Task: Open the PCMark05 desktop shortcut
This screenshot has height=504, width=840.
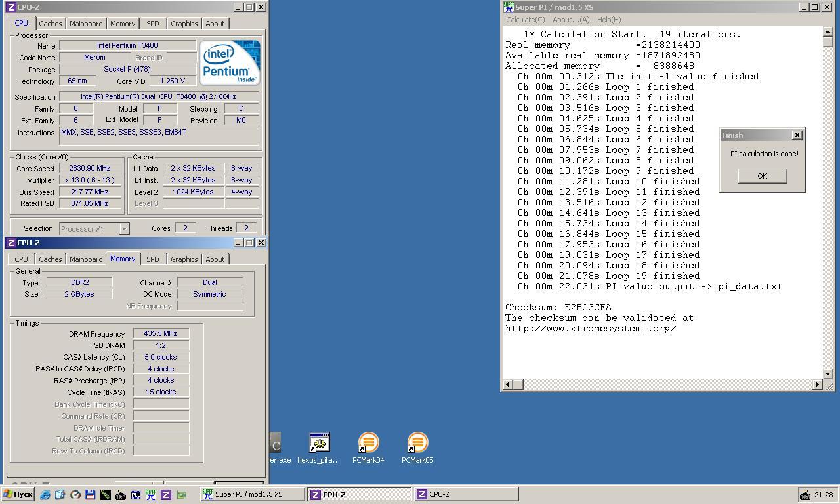Action: 417,448
